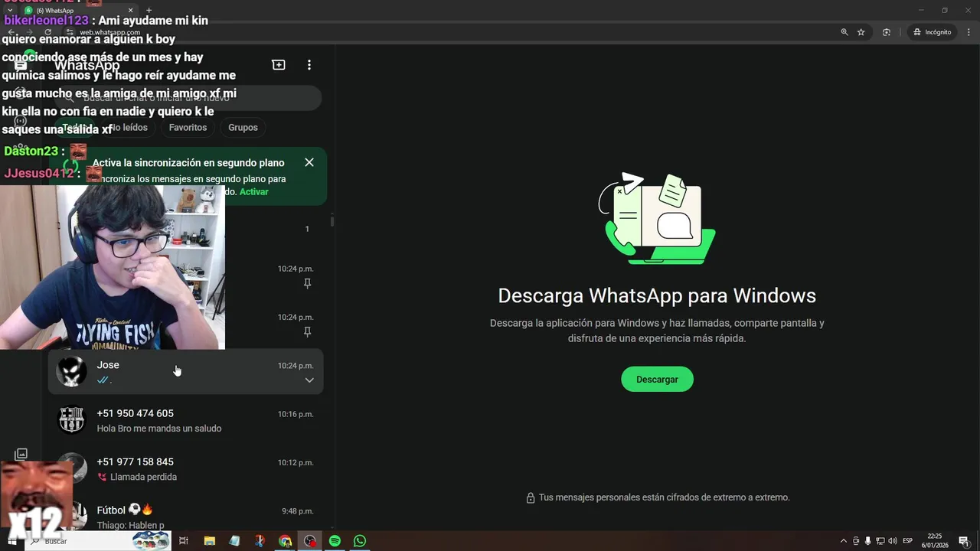Show hidden system tray icons
This screenshot has width=980, height=551.
click(x=844, y=541)
